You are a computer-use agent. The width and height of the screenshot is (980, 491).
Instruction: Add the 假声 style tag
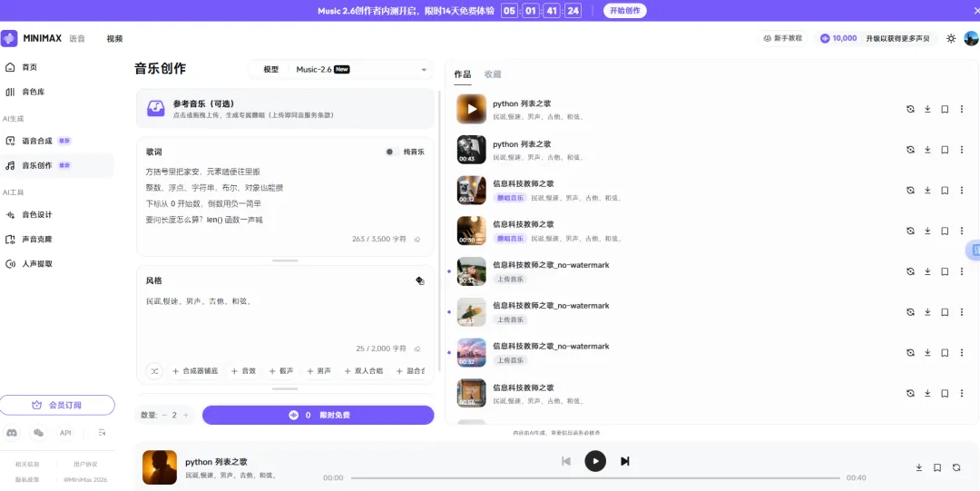(x=282, y=371)
